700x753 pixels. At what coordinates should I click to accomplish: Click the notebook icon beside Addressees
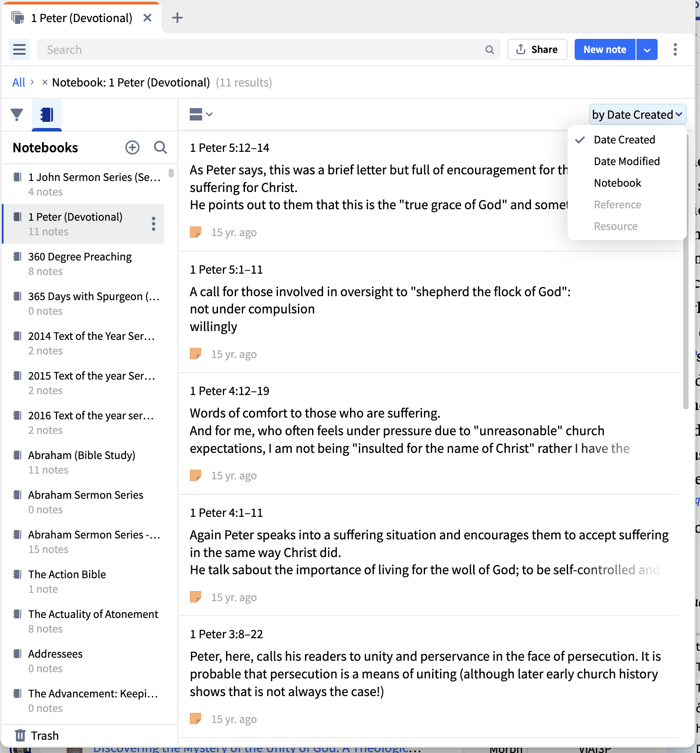coord(17,654)
